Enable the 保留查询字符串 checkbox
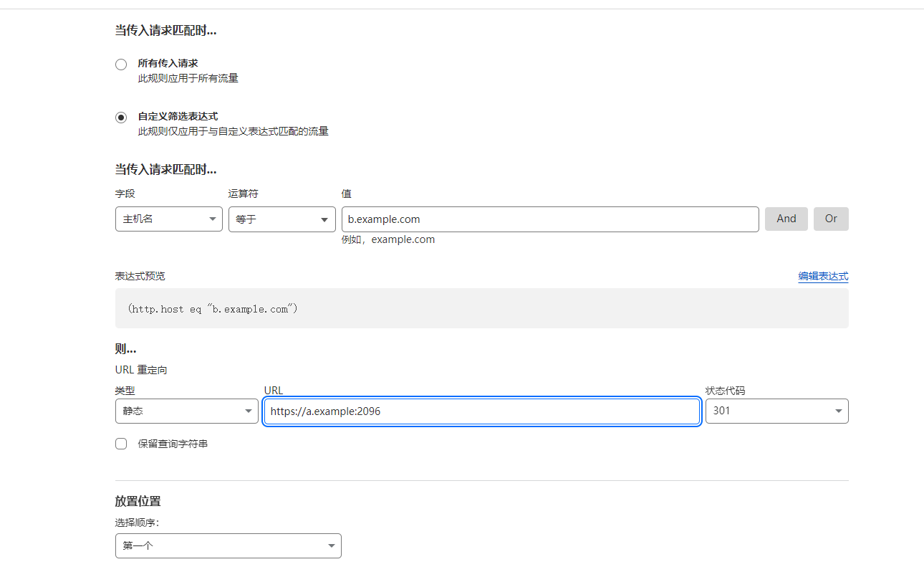924x572 pixels. 121,444
